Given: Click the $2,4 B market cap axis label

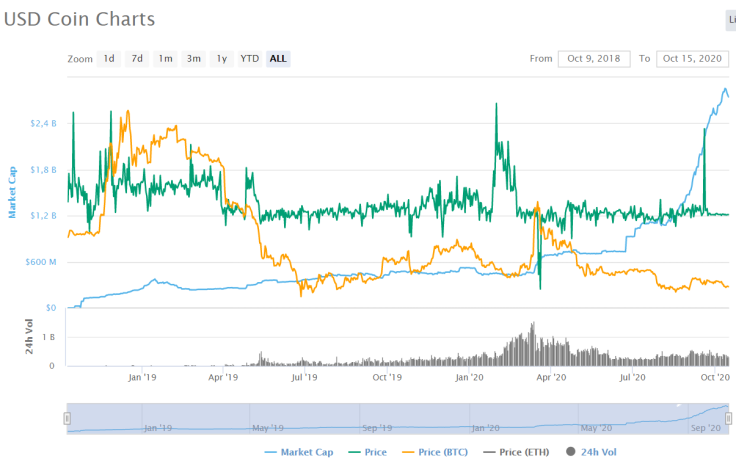Looking at the screenshot, I should tap(43, 123).
